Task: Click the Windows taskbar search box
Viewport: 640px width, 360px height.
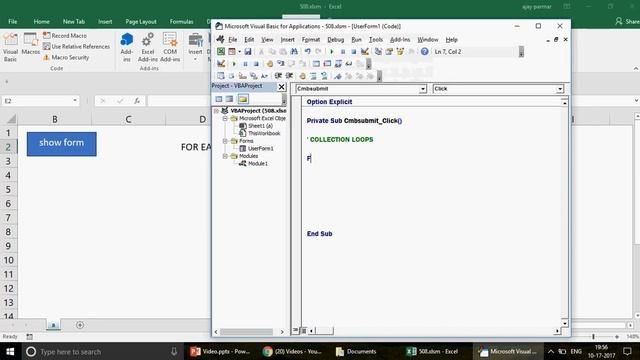Action: pyautogui.click(x=102, y=351)
